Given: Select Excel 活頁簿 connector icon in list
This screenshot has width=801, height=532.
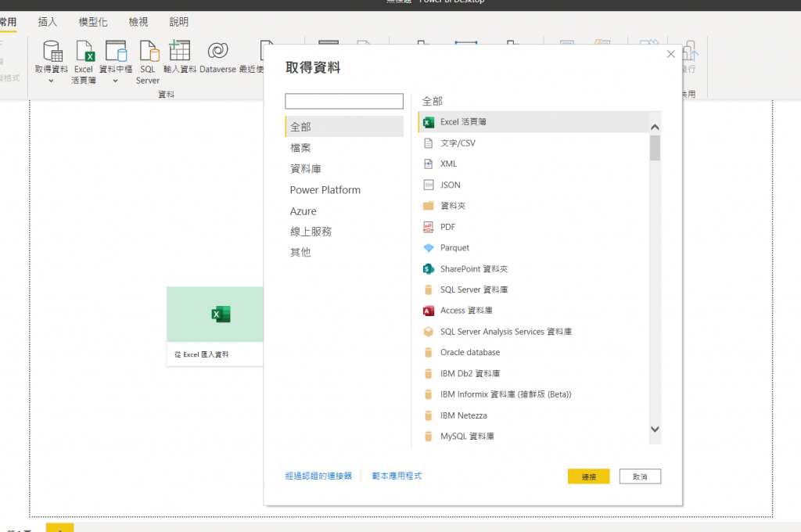Looking at the screenshot, I should point(429,121).
